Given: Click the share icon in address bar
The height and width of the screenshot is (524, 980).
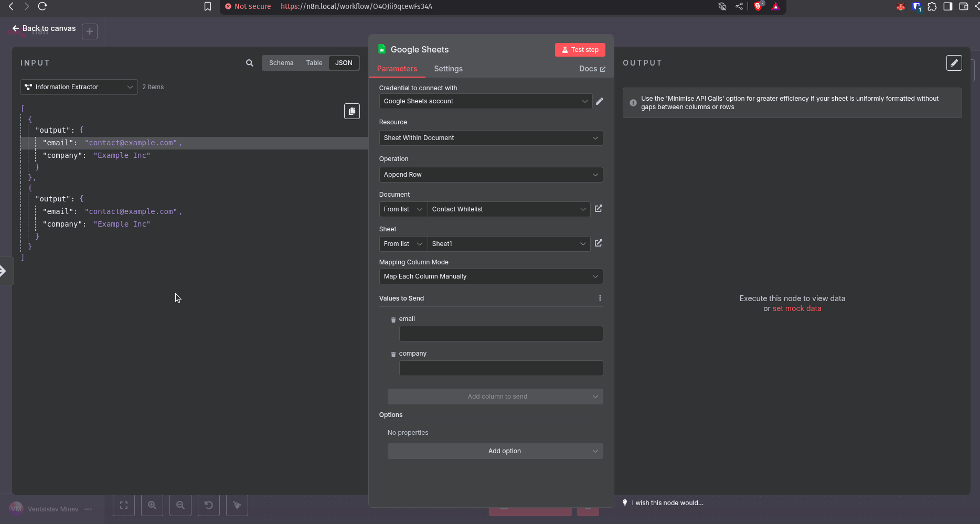Looking at the screenshot, I should point(739,6).
